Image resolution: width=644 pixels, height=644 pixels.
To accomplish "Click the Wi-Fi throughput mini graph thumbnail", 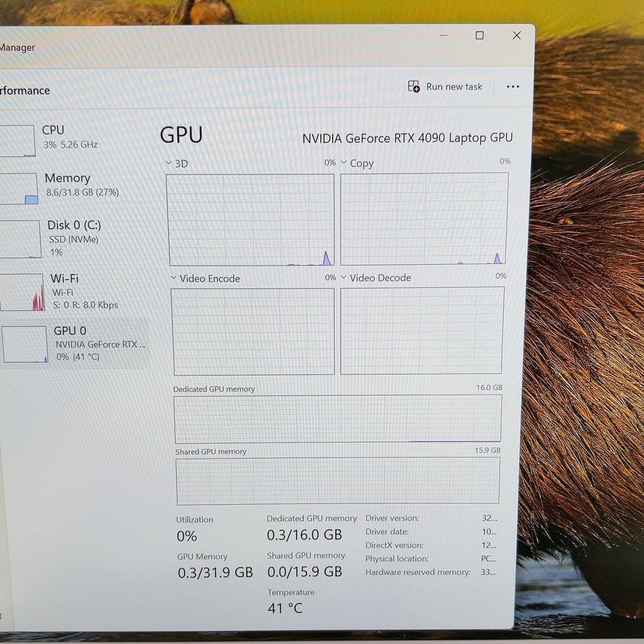I will (x=22, y=292).
